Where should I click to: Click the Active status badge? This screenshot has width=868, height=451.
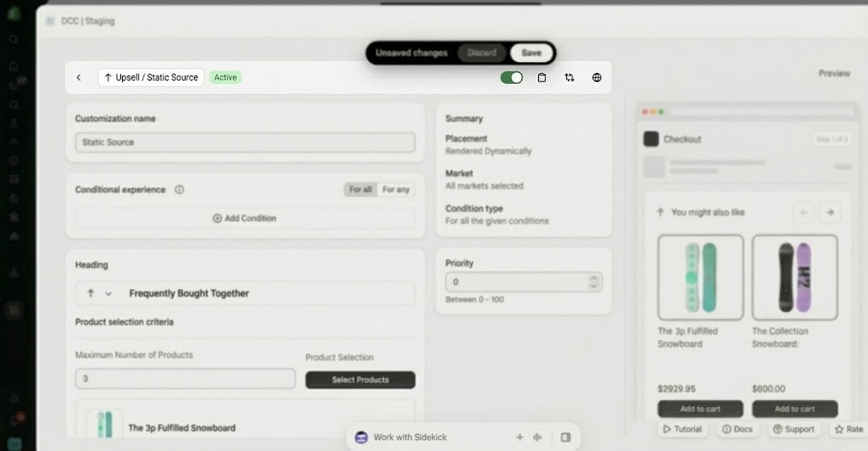pyautogui.click(x=225, y=77)
